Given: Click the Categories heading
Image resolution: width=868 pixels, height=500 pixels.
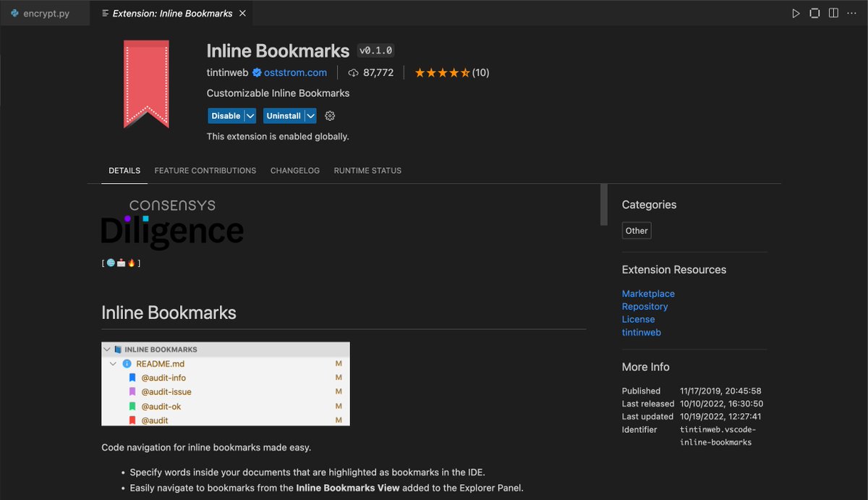Looking at the screenshot, I should [x=649, y=205].
